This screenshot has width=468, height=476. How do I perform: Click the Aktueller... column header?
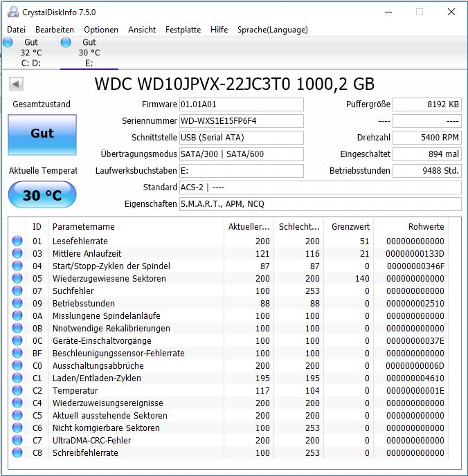tap(249, 226)
